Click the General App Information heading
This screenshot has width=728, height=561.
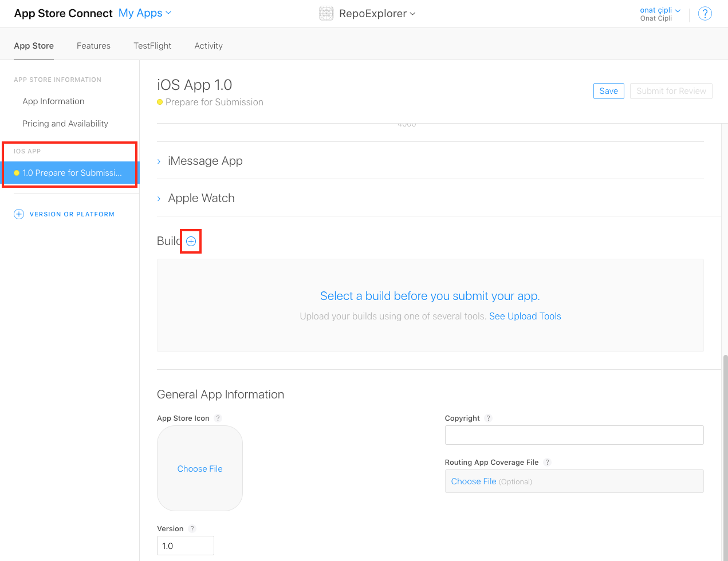[221, 394]
